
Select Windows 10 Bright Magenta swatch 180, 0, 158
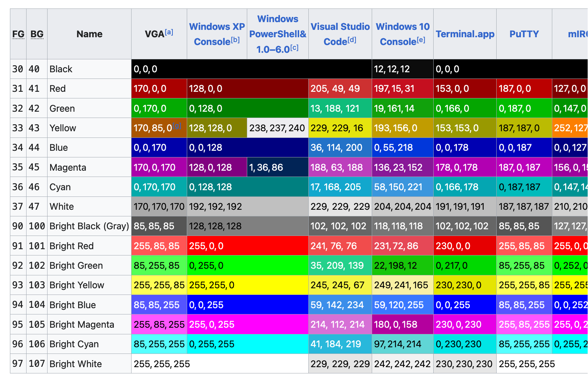click(403, 324)
